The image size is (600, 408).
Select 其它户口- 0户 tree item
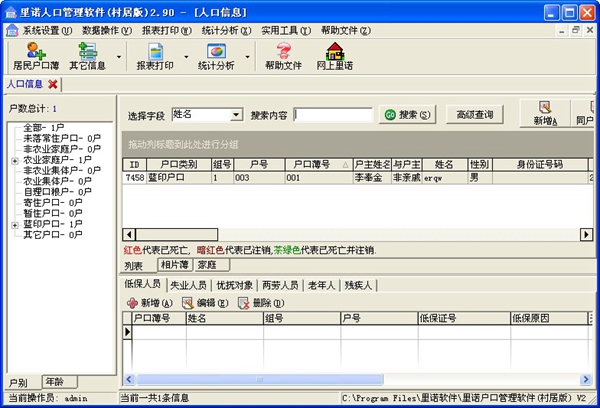click(53, 235)
